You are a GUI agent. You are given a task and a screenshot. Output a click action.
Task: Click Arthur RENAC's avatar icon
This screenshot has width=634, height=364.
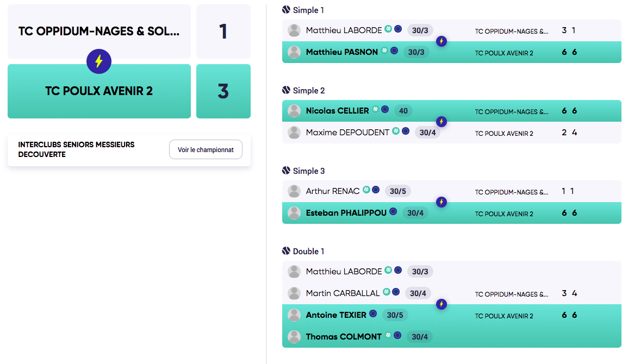(x=294, y=191)
